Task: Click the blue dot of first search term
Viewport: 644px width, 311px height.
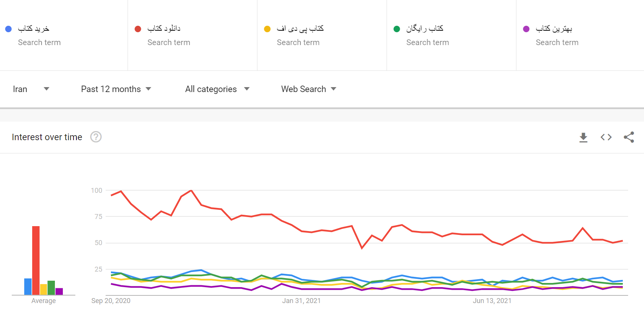Action: click(8, 29)
